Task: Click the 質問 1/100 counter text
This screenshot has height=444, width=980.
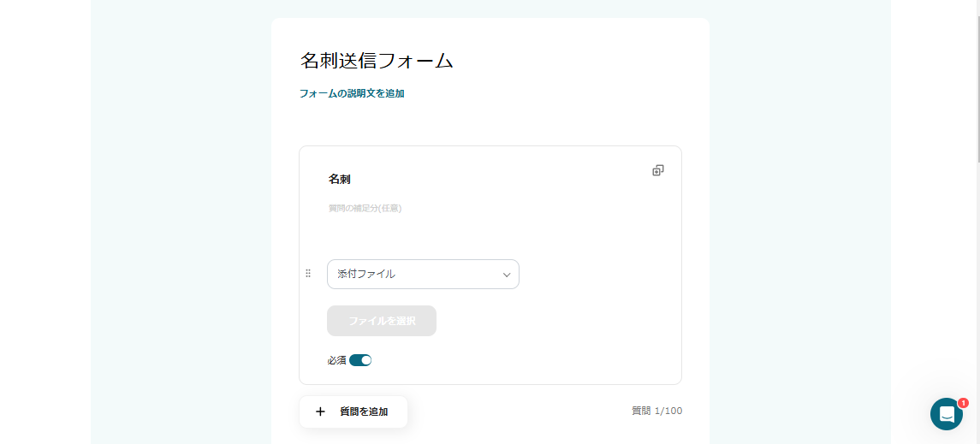Action: tap(656, 411)
